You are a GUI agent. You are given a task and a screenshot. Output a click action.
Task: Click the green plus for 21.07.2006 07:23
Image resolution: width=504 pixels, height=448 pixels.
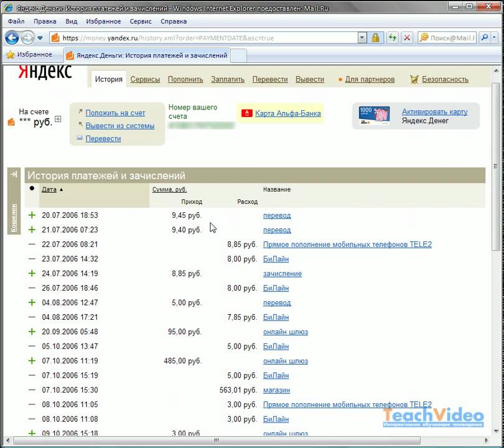coord(32,230)
